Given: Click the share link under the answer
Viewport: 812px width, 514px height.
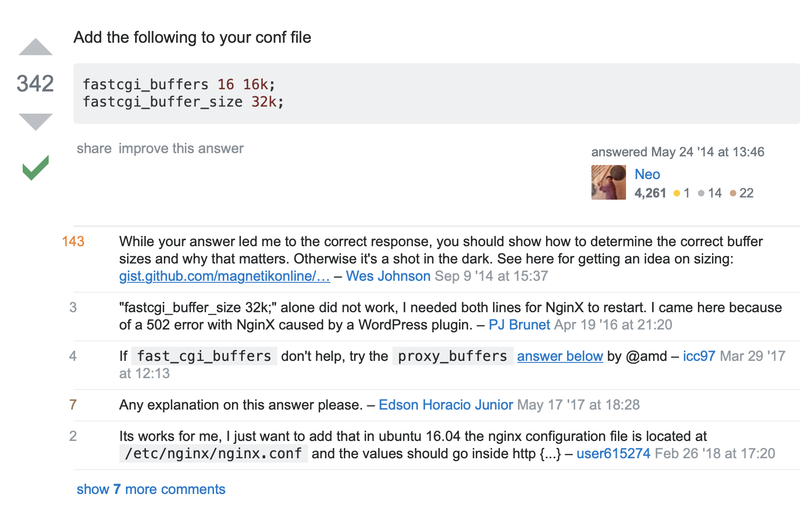Looking at the screenshot, I should click(94, 149).
